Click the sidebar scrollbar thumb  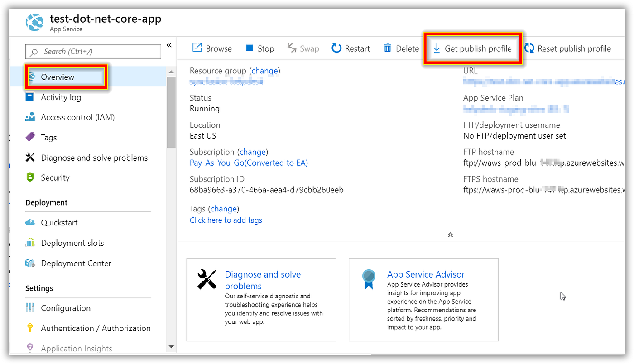pyautogui.click(x=171, y=112)
